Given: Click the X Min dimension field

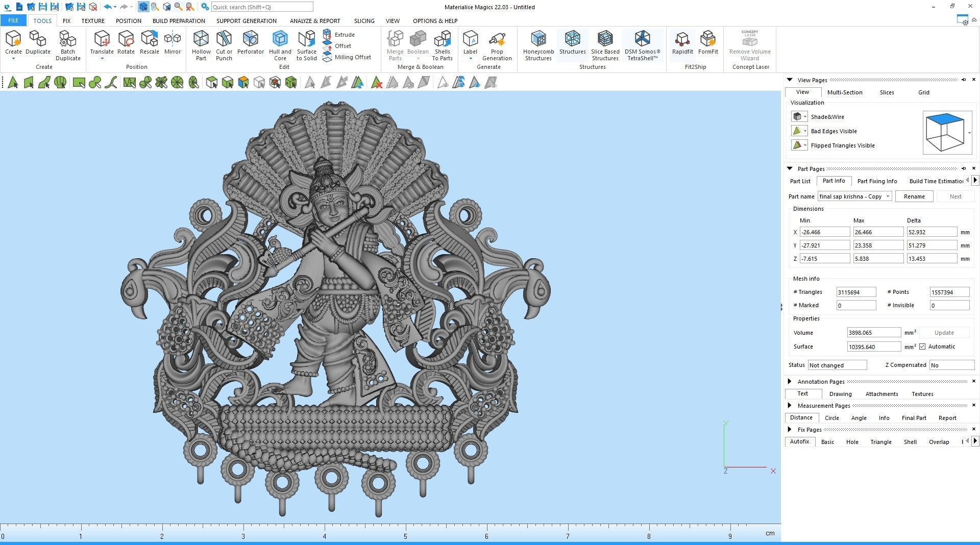Looking at the screenshot, I should point(824,232).
